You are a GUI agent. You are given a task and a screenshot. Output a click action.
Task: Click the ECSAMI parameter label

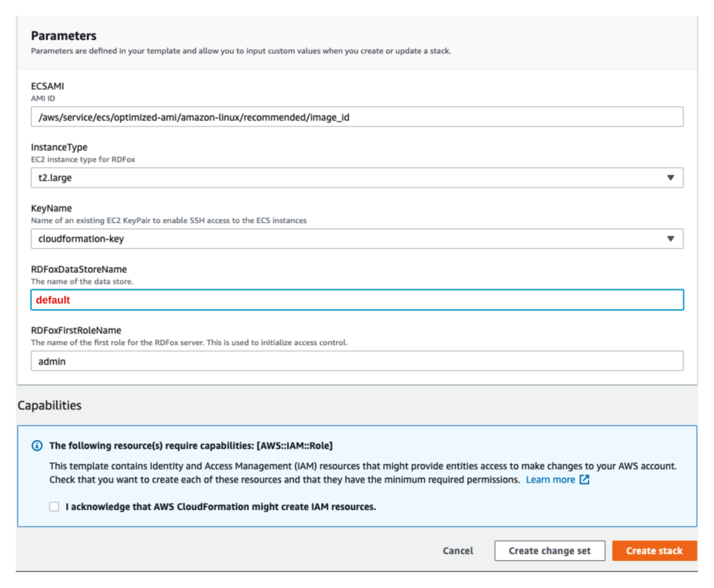pos(47,86)
